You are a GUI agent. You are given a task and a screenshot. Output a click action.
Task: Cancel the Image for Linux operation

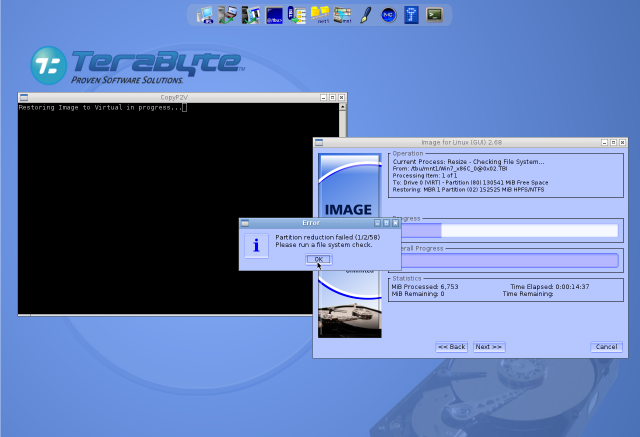pyautogui.click(x=606, y=347)
